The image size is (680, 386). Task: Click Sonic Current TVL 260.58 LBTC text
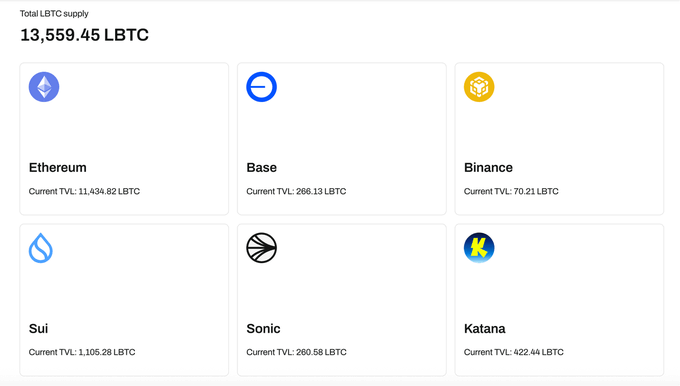click(296, 352)
